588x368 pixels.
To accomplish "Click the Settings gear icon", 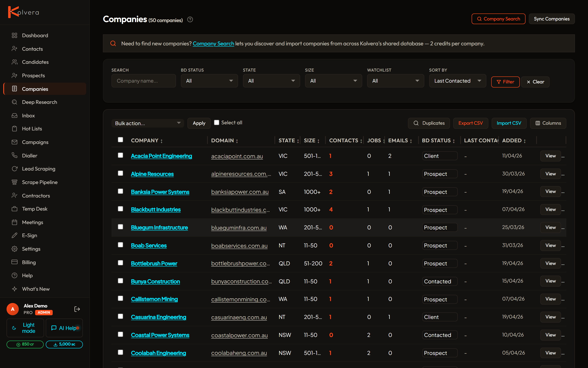I will tap(14, 249).
